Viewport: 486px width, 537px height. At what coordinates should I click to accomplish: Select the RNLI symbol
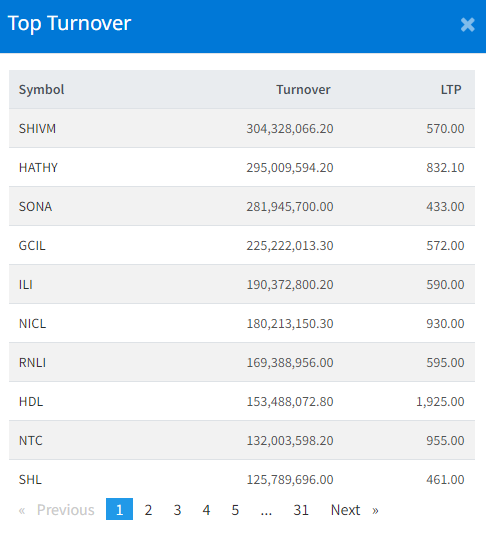point(33,363)
